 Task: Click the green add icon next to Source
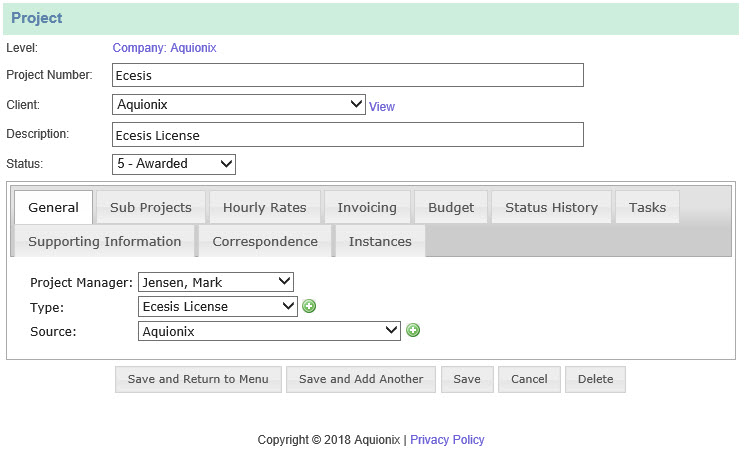(x=413, y=330)
